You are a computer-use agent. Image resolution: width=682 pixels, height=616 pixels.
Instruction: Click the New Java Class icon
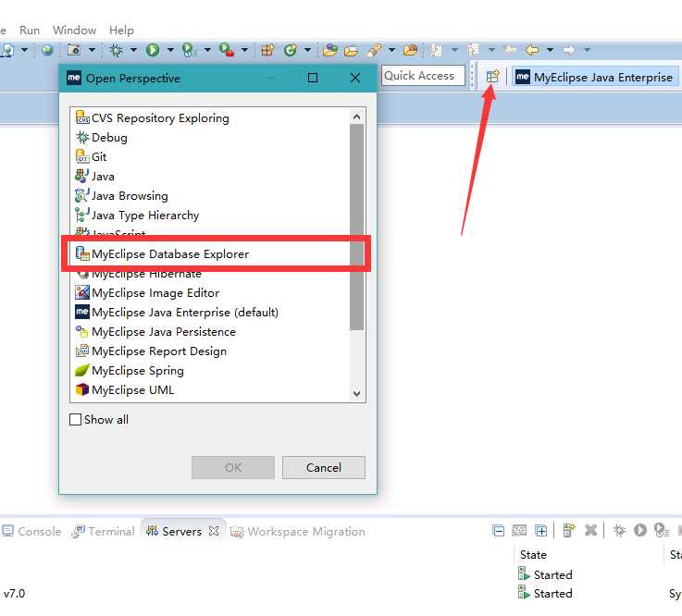pos(290,50)
